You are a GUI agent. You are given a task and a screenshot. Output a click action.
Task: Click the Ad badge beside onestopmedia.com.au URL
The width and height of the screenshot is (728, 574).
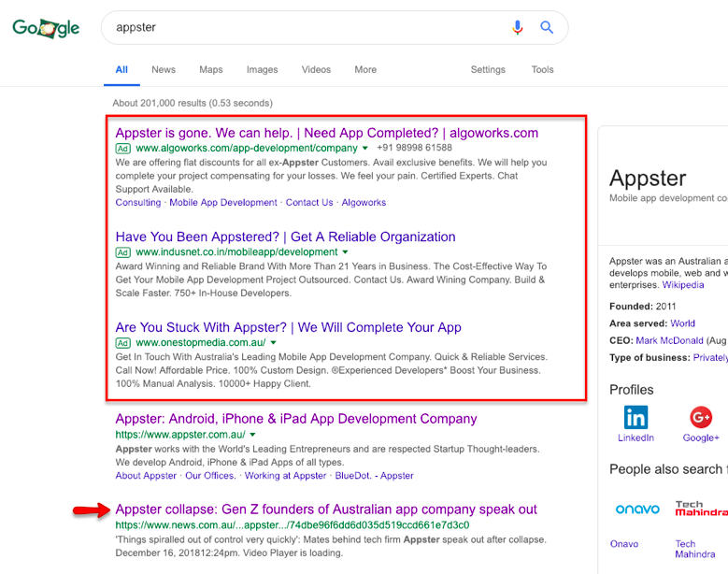[122, 343]
